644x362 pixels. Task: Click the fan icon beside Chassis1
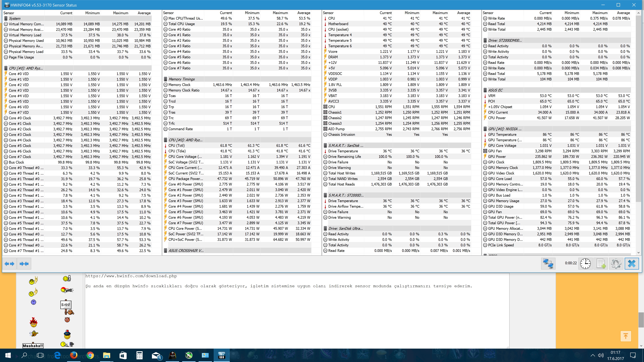pos(325,112)
